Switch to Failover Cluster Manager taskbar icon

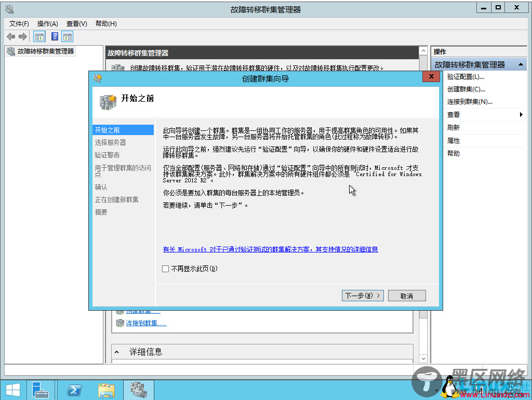(x=138, y=390)
